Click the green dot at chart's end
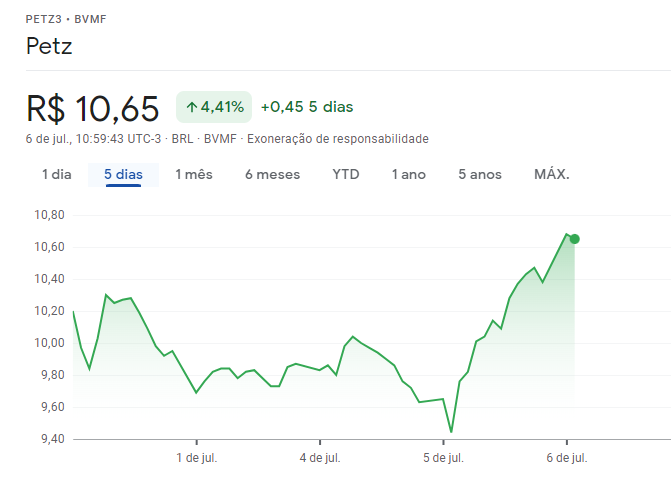Viewport: 671px width, 484px height. click(x=574, y=239)
